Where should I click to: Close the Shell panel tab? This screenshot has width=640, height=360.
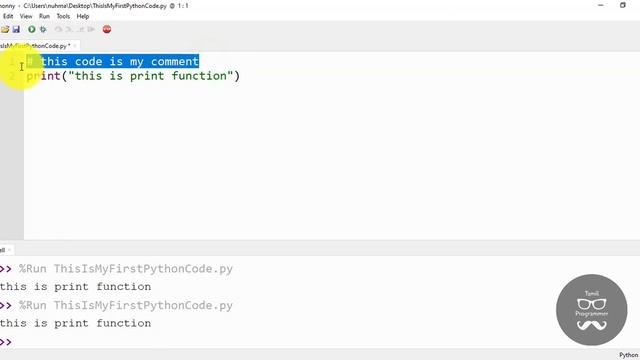tap(9, 249)
